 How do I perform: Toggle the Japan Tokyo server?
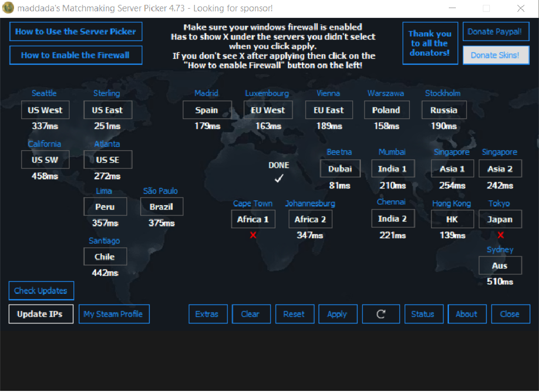coord(500,219)
